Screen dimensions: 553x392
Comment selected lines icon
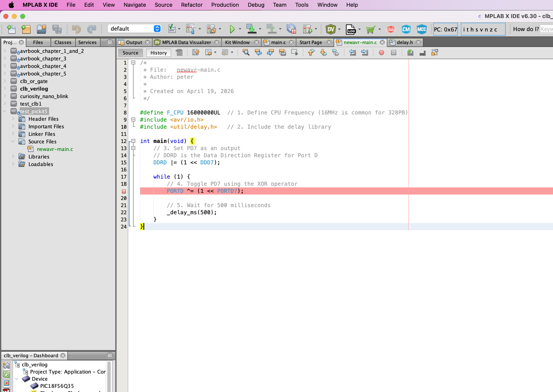pos(410,52)
